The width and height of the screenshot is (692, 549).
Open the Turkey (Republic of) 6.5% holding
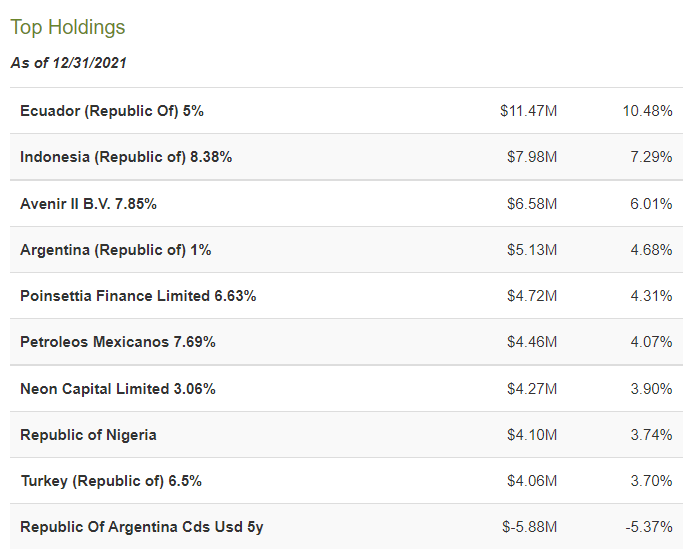111,481
